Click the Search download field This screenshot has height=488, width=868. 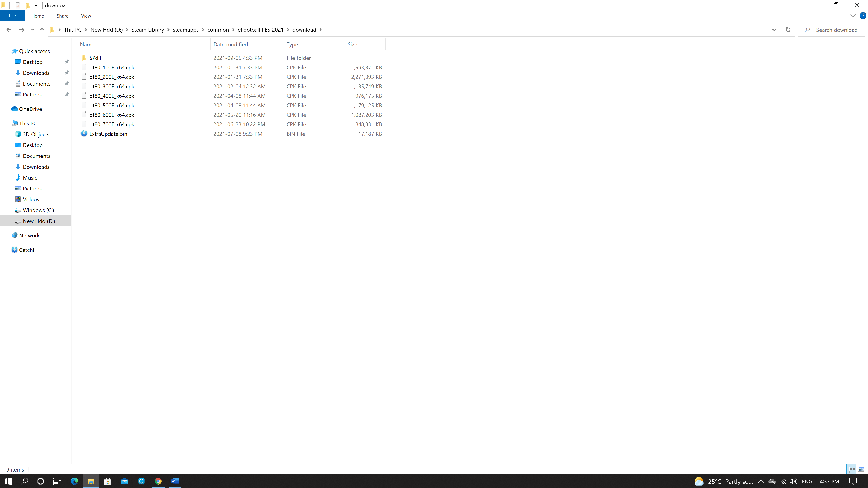(x=832, y=30)
